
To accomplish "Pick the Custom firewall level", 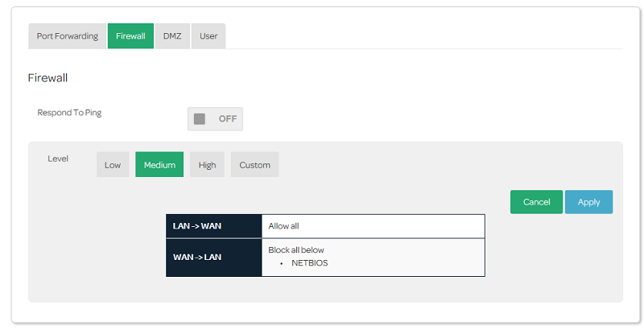I will (x=254, y=164).
